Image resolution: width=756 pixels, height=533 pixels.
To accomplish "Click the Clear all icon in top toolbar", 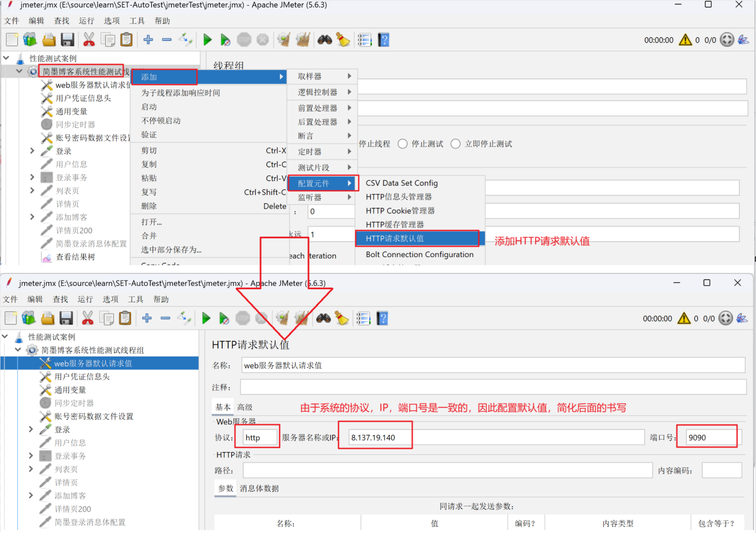I will click(x=303, y=40).
